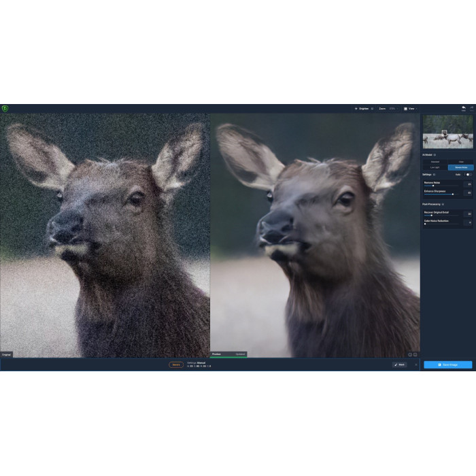Viewport: 476px width, 476px height.
Task: Select the Clear AI model tab
Action: 460,162
